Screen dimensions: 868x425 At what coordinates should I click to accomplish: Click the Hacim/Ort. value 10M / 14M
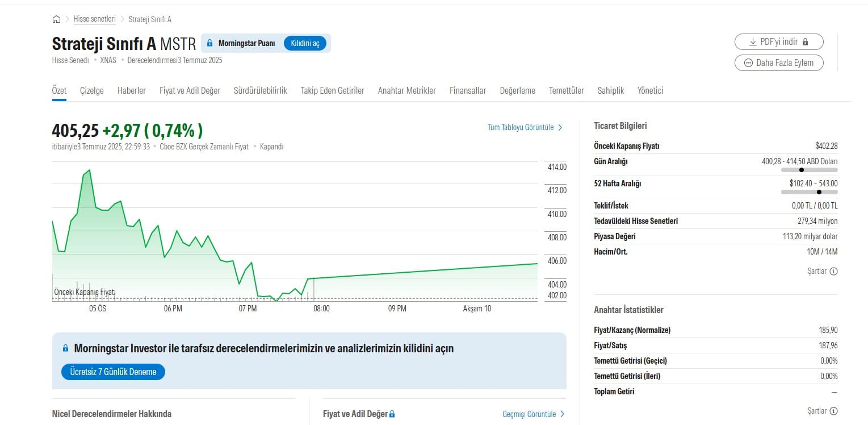click(821, 252)
